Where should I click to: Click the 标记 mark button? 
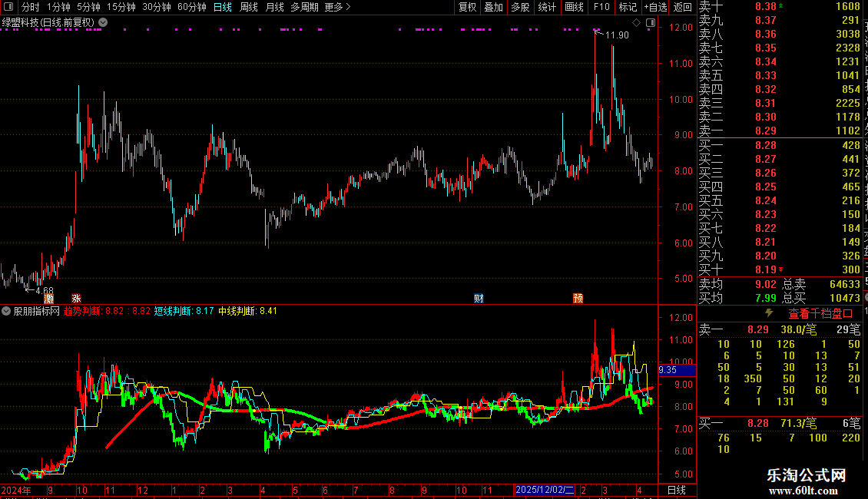[x=628, y=7]
